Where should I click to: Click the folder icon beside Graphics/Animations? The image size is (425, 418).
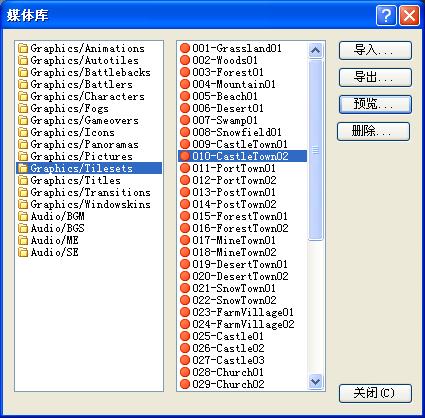pyautogui.click(x=23, y=48)
